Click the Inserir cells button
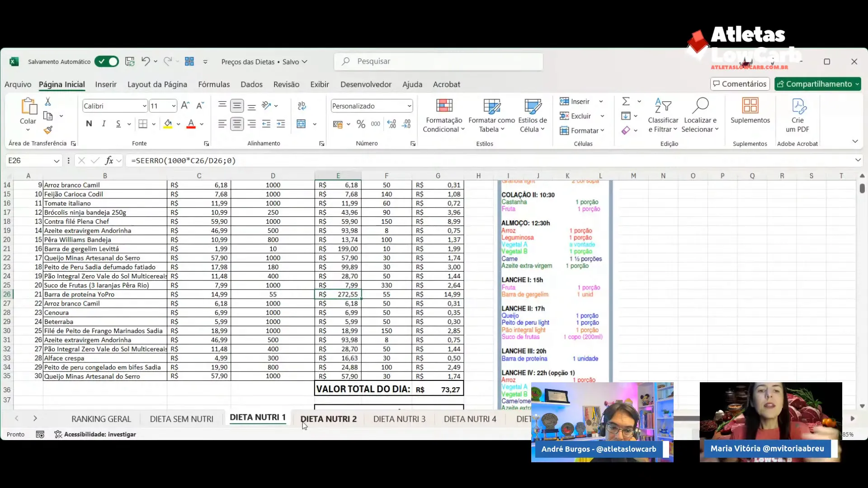Screen dimensions: 868x488 575,101
